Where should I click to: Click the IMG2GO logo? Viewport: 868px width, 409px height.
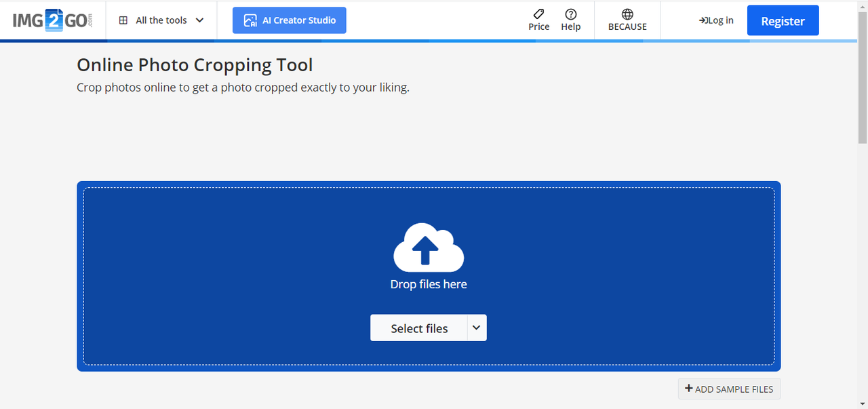pos(52,20)
